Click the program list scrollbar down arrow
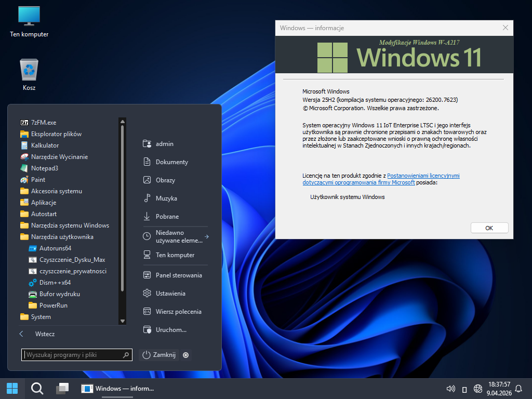 tap(123, 321)
